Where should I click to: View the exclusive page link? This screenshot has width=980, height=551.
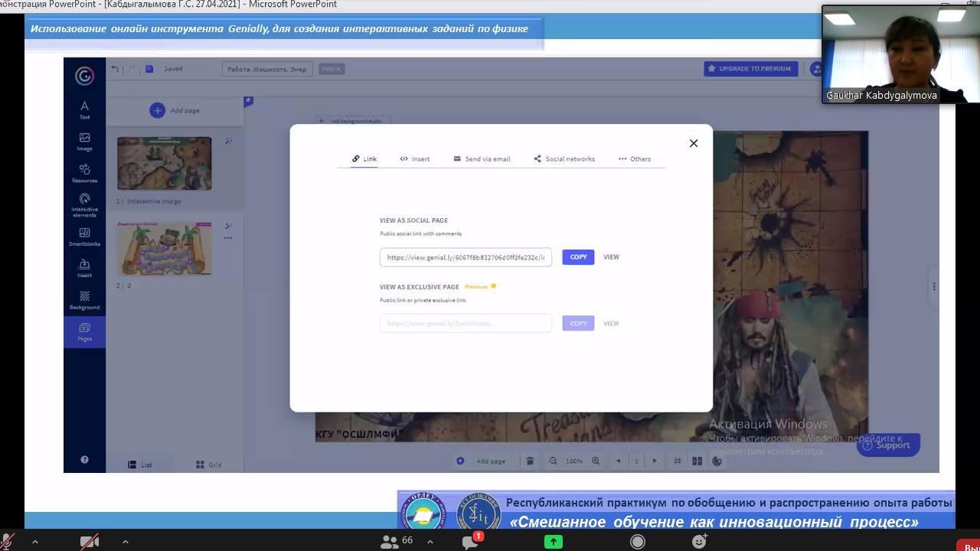611,323
